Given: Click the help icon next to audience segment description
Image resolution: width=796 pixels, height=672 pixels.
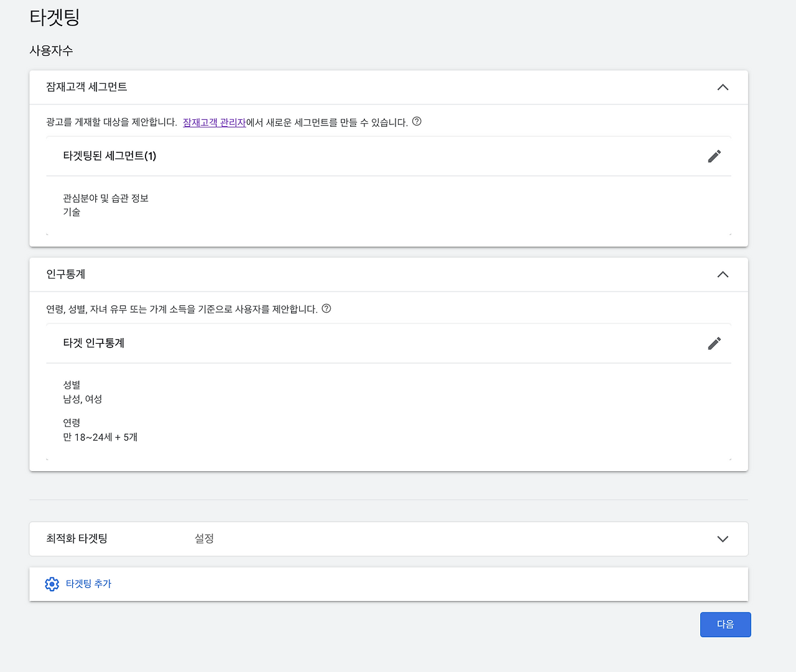Looking at the screenshot, I should (417, 122).
